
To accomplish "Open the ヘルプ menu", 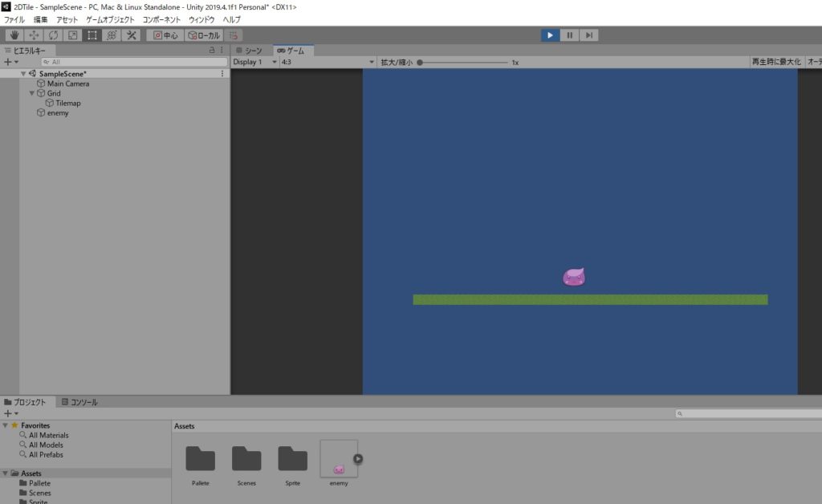I will point(231,19).
